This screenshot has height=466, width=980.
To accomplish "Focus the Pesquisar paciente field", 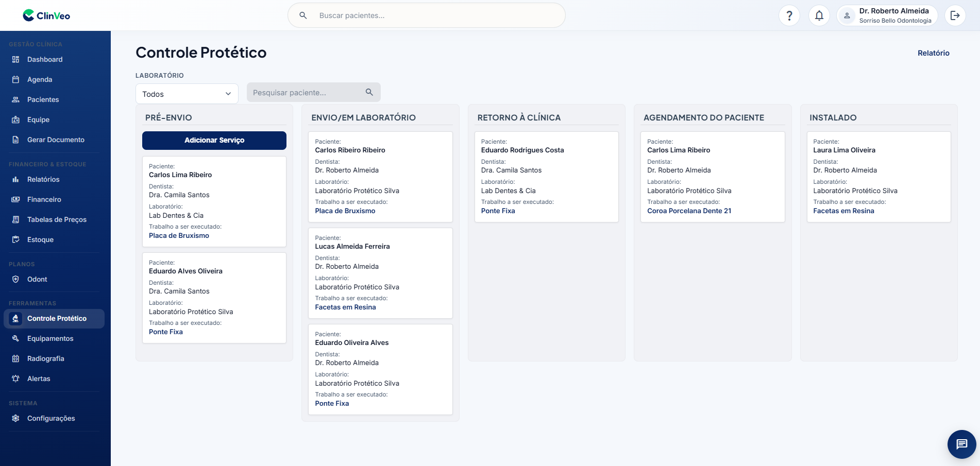I will point(313,92).
